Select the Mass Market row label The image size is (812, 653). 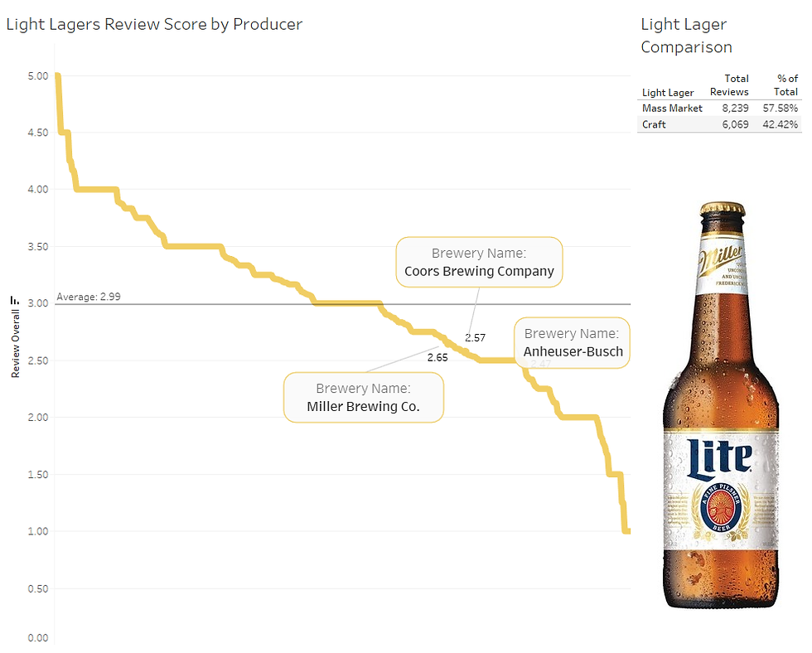tap(672, 109)
